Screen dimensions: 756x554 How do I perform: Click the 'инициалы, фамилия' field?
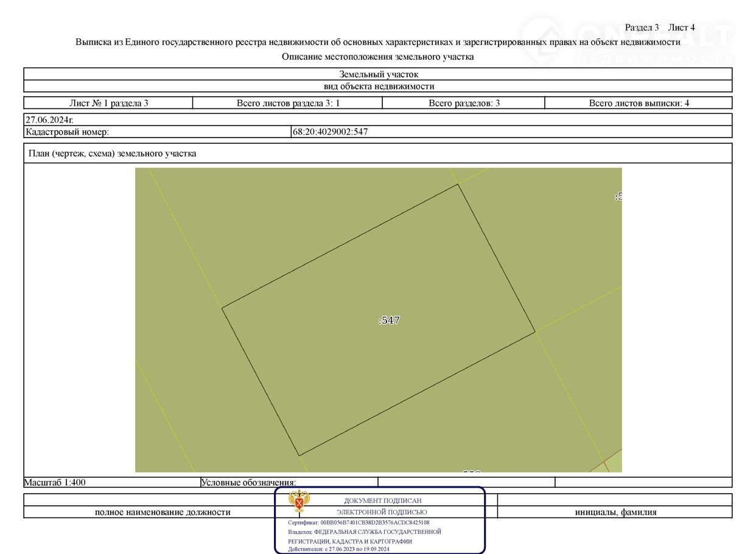(x=615, y=512)
